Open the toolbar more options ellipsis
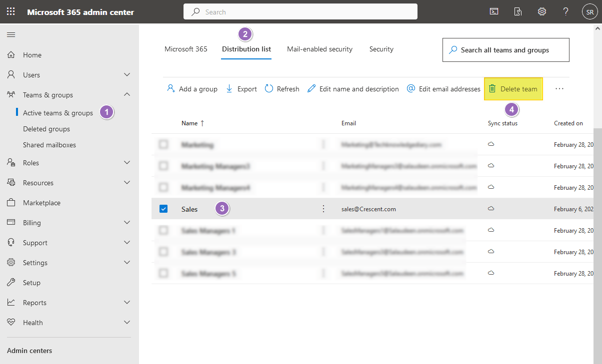The width and height of the screenshot is (602, 364). pos(559,89)
